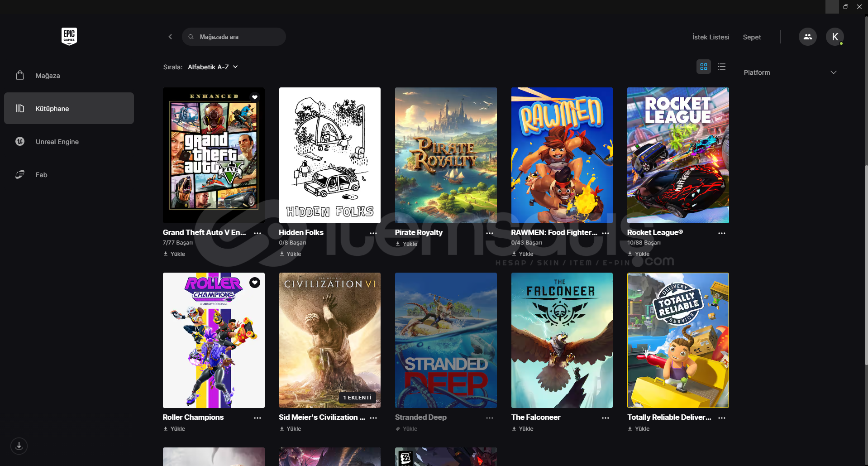This screenshot has height=466, width=868.
Task: Click the 1 EKLENTİ badge on Civilization
Action: click(357, 398)
